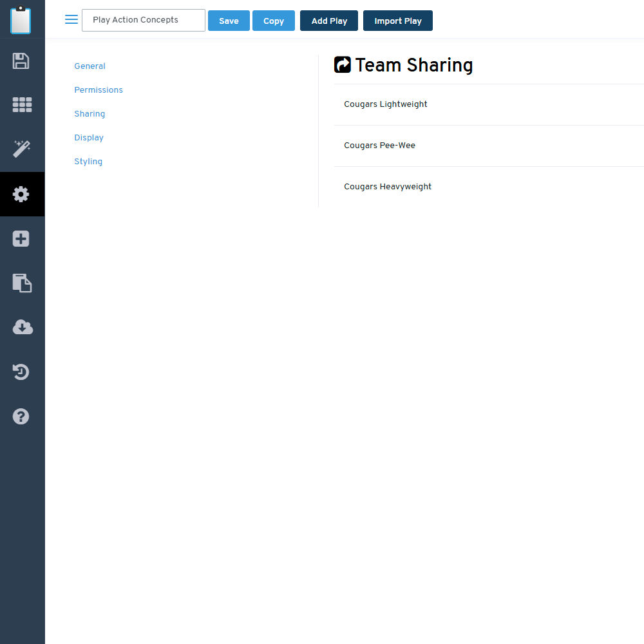The image size is (644, 644).
Task: Open the Display settings section
Action: click(89, 138)
